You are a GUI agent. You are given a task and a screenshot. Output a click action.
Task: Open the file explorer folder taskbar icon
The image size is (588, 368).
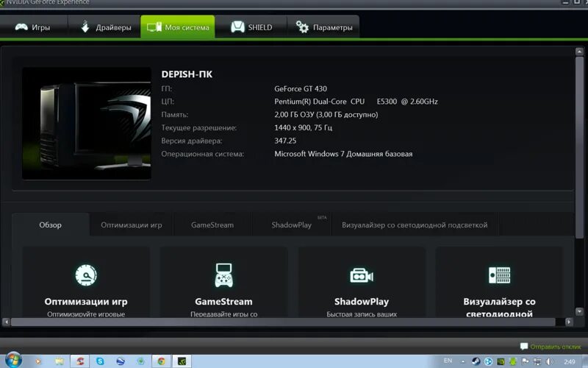(x=60, y=361)
